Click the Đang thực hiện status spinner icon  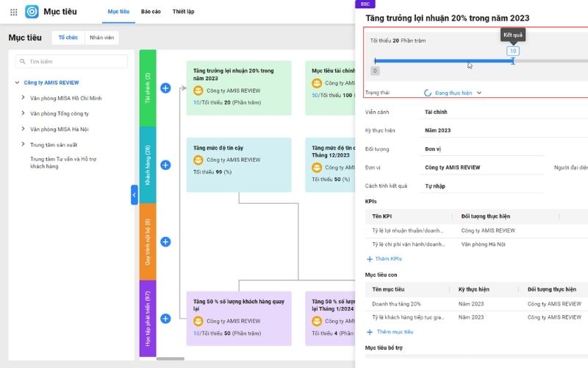[x=428, y=93]
